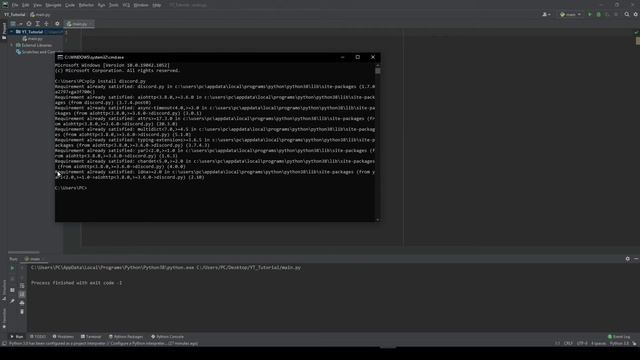Viewport: 640px width, 360px height.
Task: Click the wrench icon in Run panel
Action: click(12, 301)
